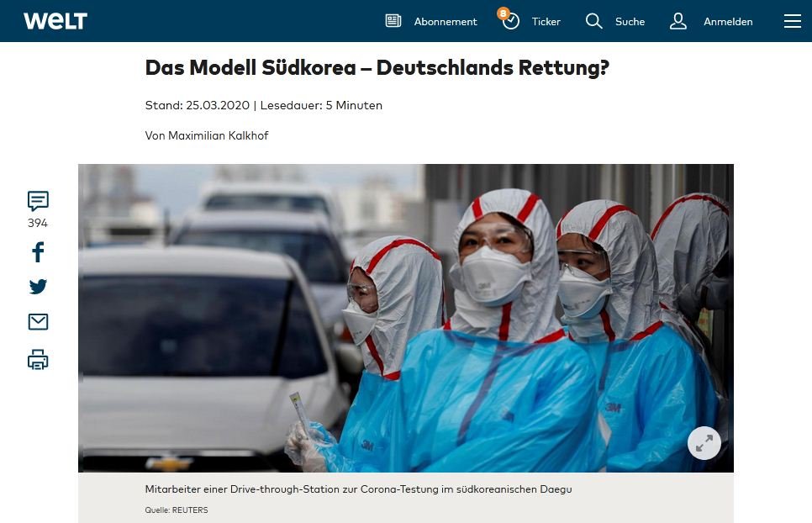Open hamburger menu in header
Image resolution: width=812 pixels, height=523 pixels.
point(793,21)
